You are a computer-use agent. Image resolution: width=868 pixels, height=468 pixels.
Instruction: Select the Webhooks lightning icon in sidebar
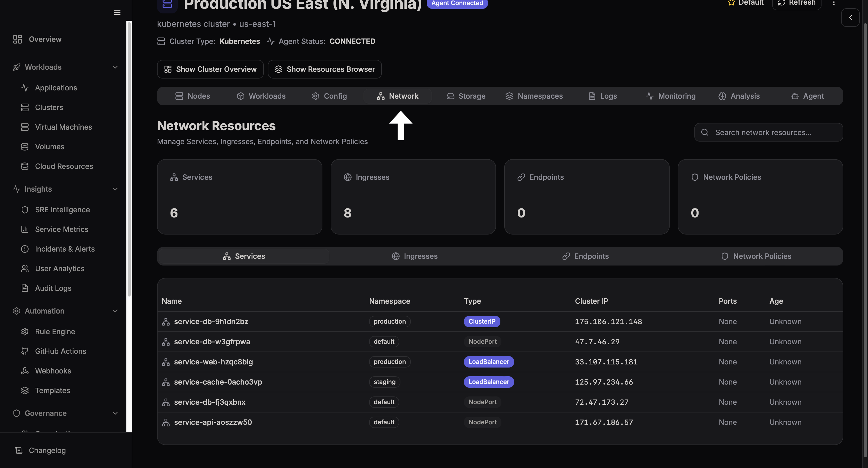[25, 371]
